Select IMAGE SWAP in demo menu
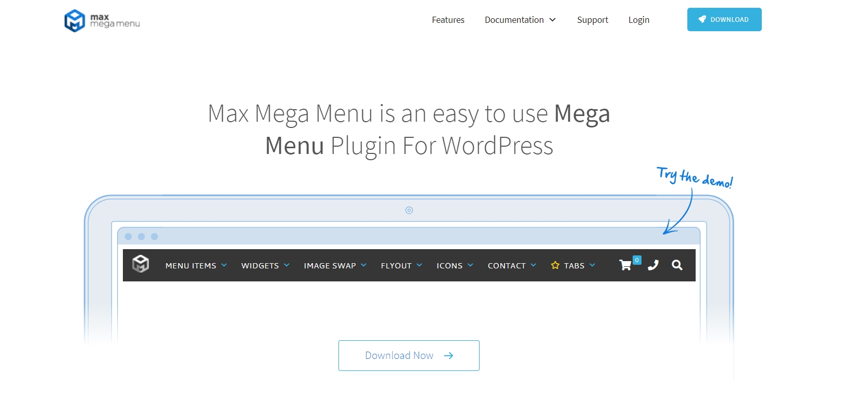The image size is (868, 400). coord(330,266)
